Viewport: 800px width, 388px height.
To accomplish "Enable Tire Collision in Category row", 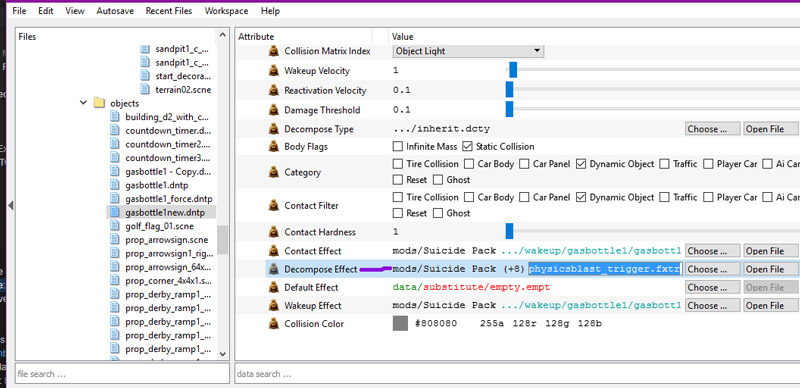I will 397,164.
